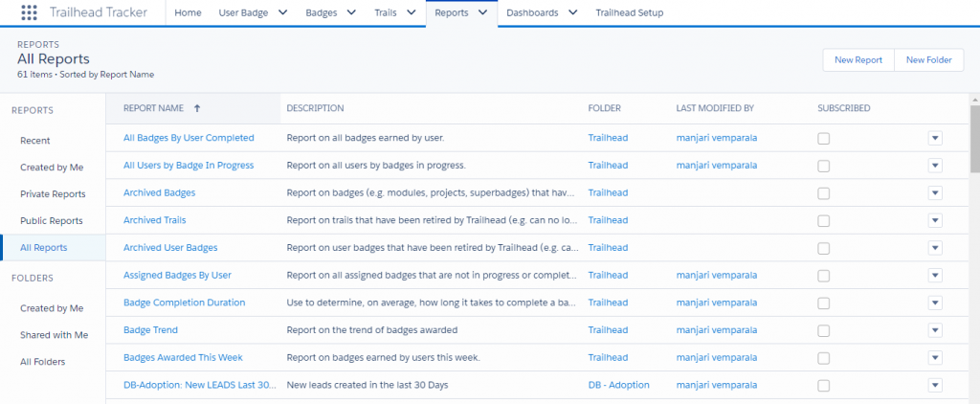980x404 pixels.
Task: Open the Assigned Badges By User report
Action: [177, 276]
